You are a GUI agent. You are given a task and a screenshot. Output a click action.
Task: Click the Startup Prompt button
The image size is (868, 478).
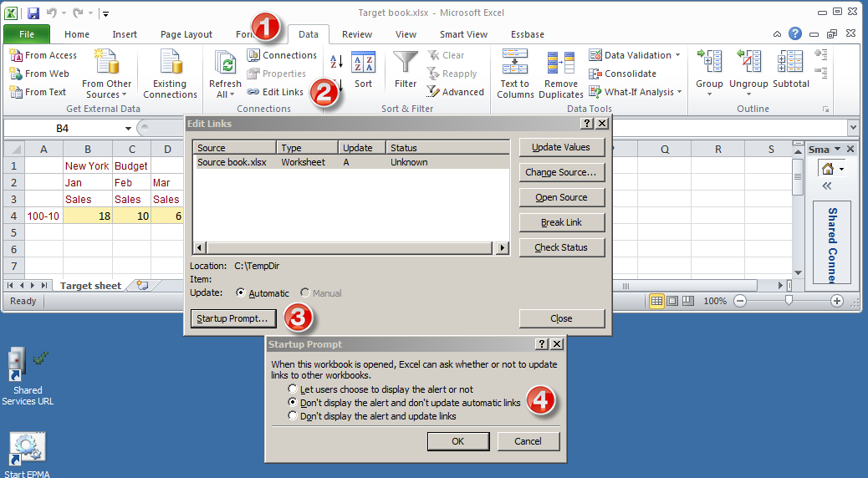pos(232,318)
